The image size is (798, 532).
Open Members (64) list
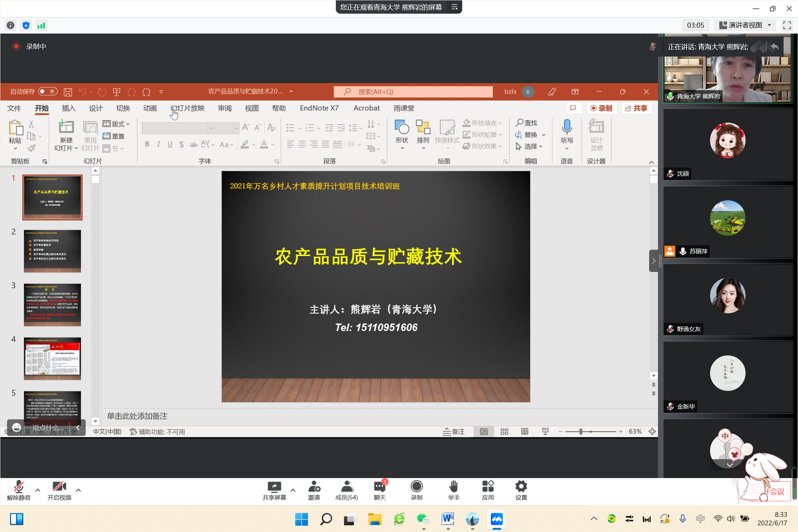(347, 491)
